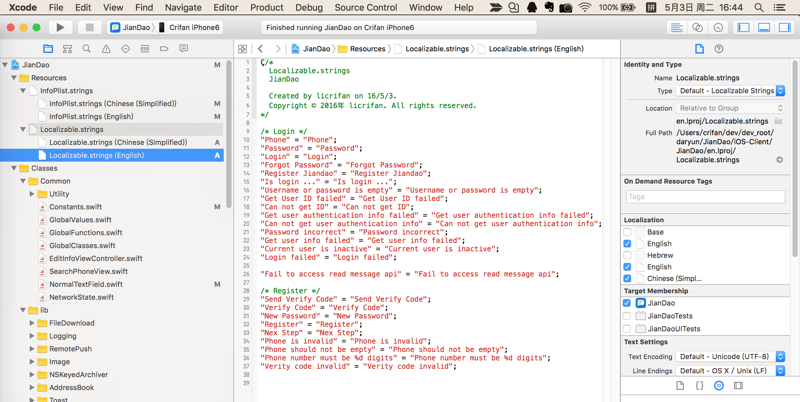Open the file Type dropdown

tap(730, 91)
